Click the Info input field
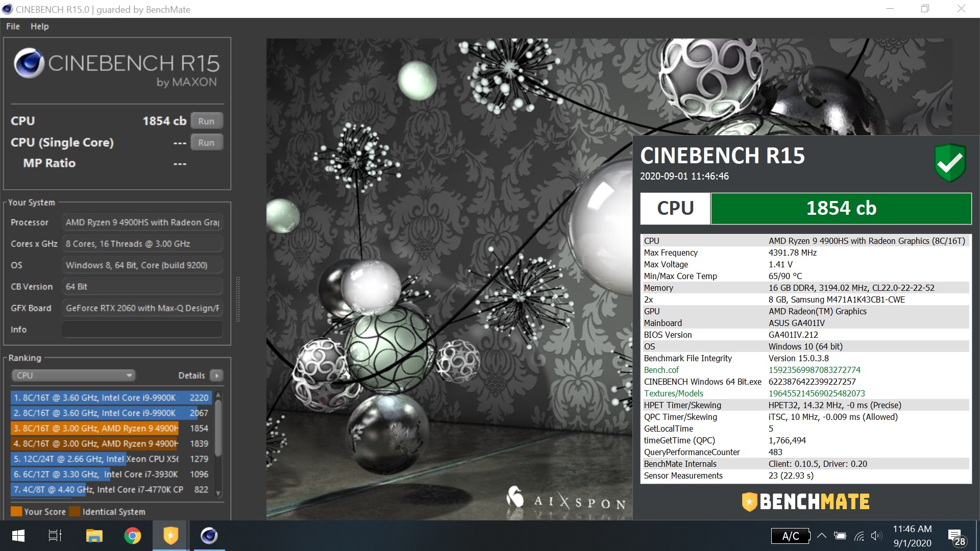The image size is (980, 551). pyautogui.click(x=142, y=330)
